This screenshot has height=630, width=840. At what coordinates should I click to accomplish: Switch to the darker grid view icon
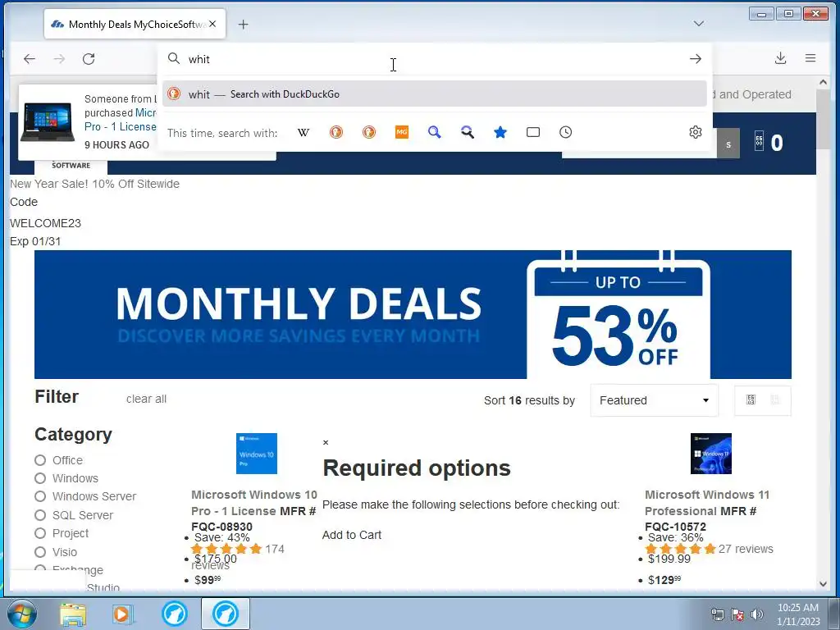(751, 399)
